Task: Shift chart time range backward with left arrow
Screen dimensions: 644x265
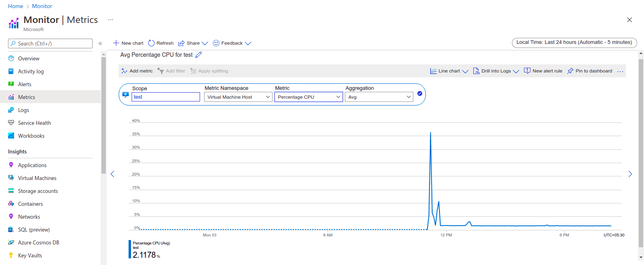Action: pyautogui.click(x=112, y=174)
